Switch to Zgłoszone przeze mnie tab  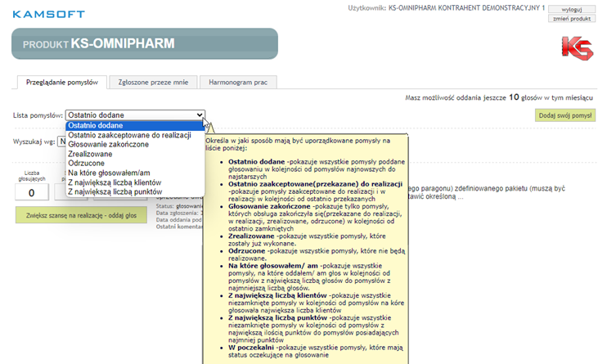click(x=153, y=83)
